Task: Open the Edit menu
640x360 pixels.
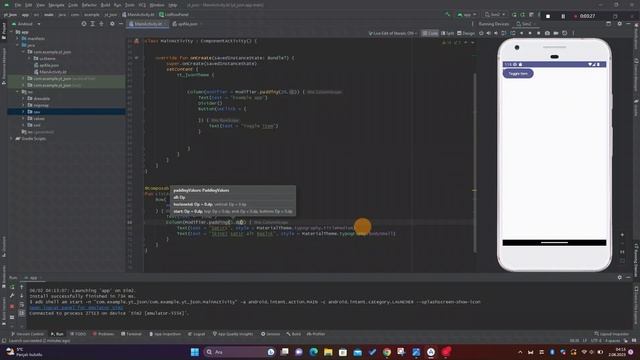Action: point(29,5)
